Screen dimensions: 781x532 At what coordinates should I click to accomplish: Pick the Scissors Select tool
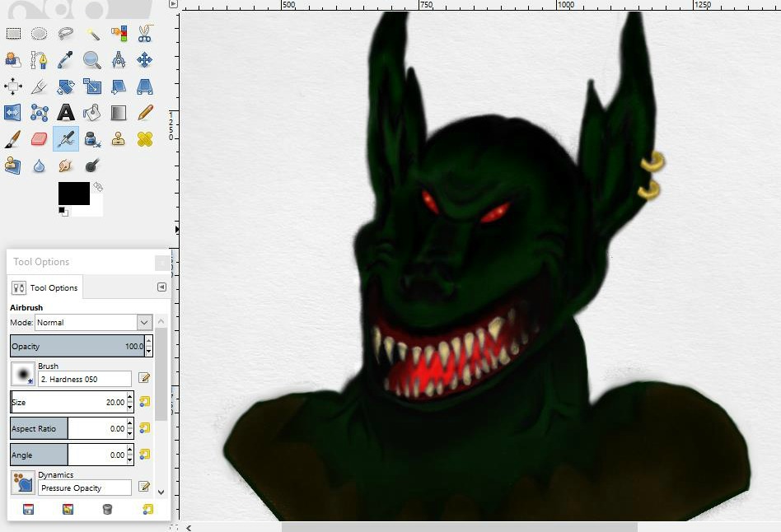coord(145,34)
